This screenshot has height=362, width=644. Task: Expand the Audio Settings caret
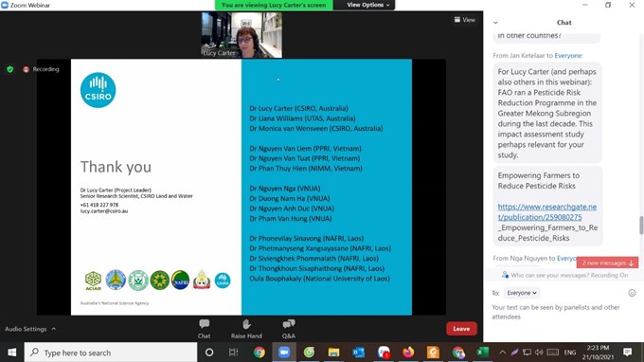point(54,329)
